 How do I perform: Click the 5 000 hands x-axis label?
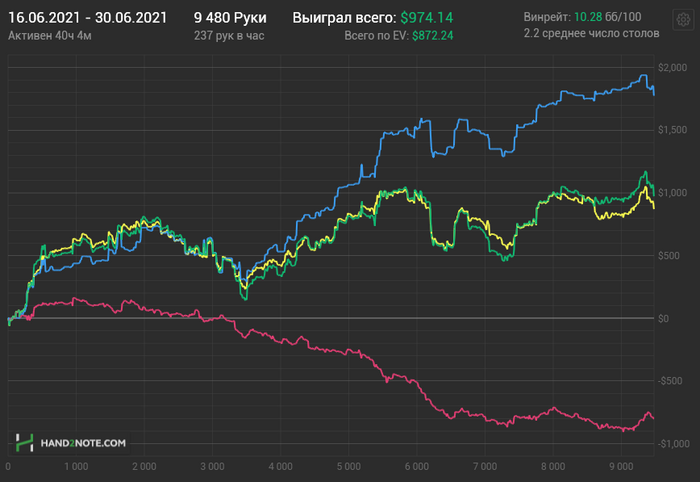pos(349,467)
